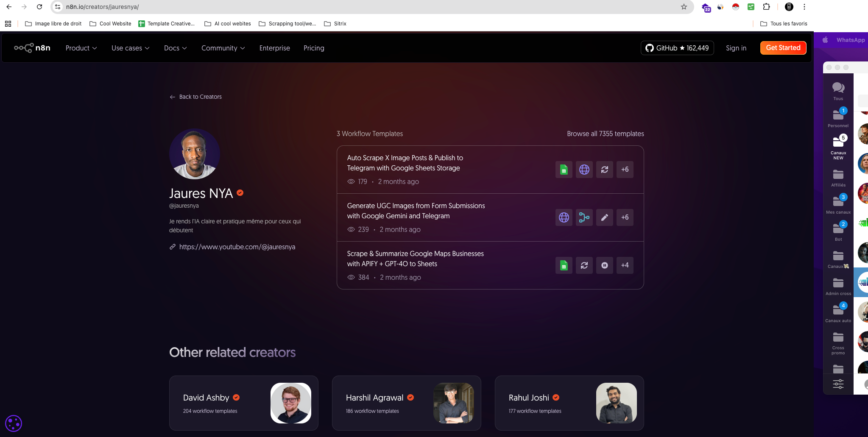Open Bot folder in WhatsApp sidebar
Image resolution: width=868 pixels, height=437 pixels.
[x=838, y=232]
